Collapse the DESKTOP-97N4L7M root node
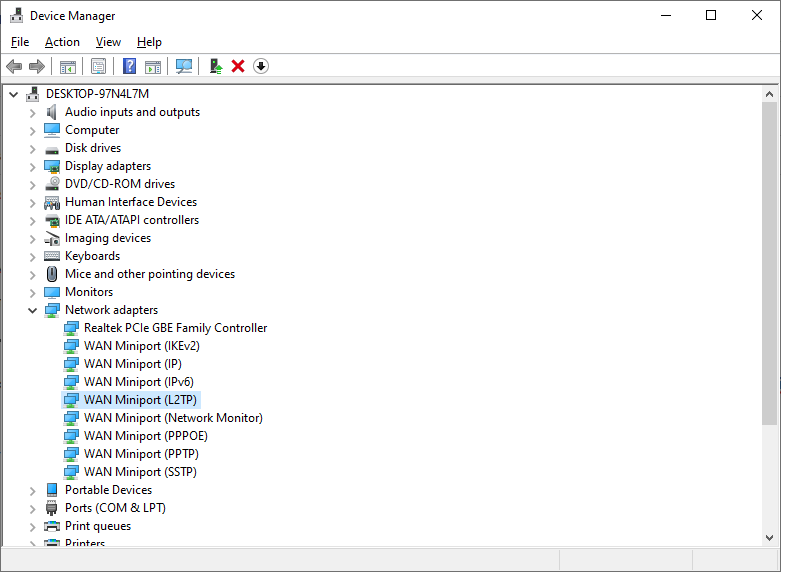Viewport: 785px width, 575px height. click(x=13, y=94)
